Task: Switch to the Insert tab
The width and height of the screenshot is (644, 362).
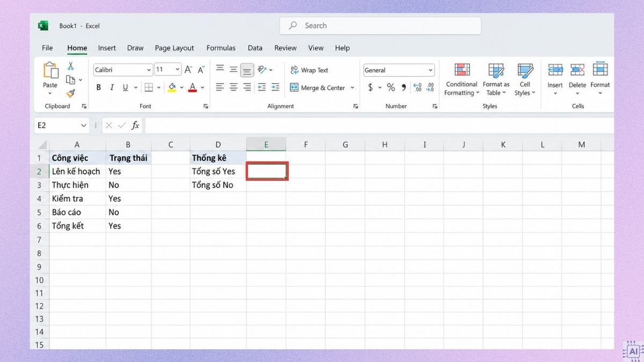Action: [x=107, y=48]
